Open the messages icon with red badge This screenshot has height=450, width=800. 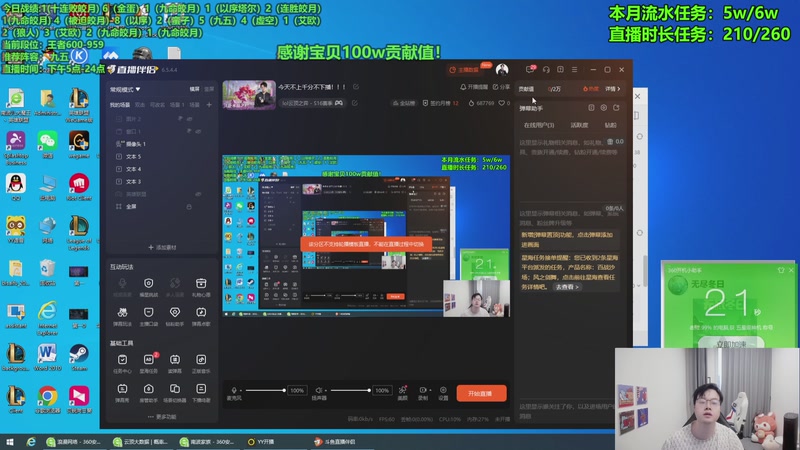pyautogui.click(x=530, y=69)
